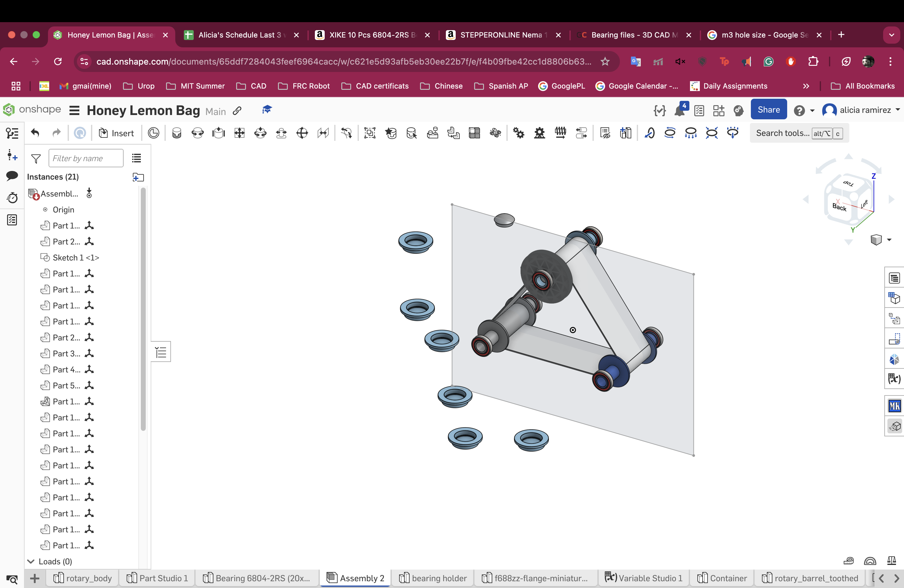
Task: Select the Planar mate tool
Action: click(x=239, y=133)
